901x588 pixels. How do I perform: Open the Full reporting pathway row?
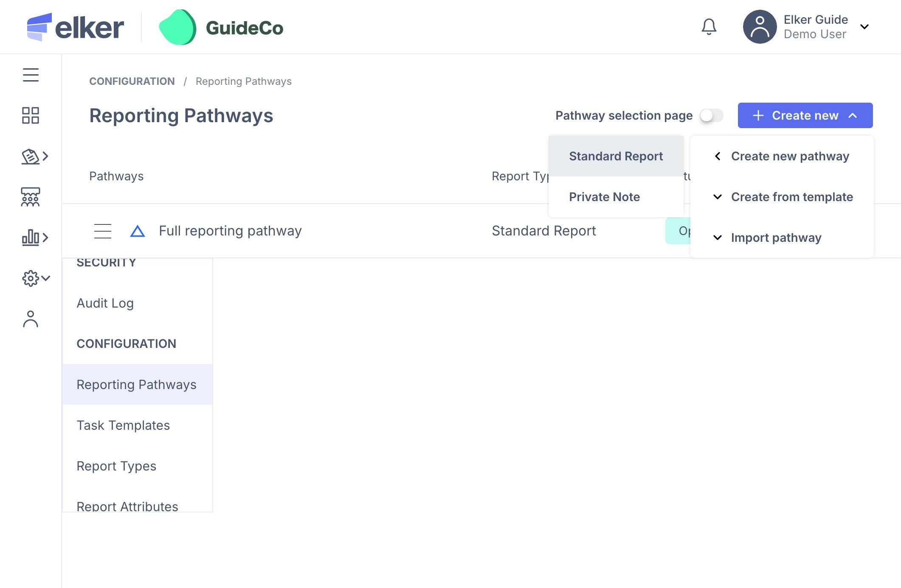point(230,231)
